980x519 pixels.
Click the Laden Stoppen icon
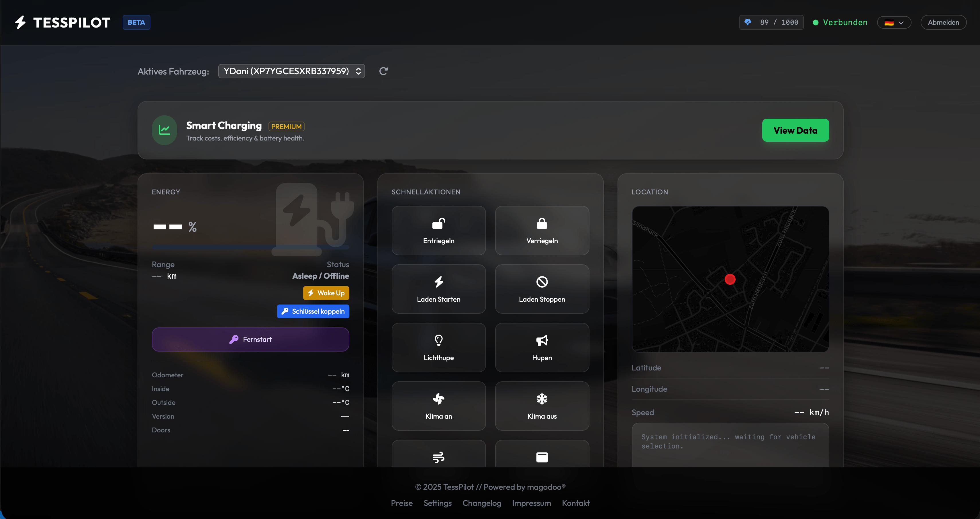coord(542,282)
